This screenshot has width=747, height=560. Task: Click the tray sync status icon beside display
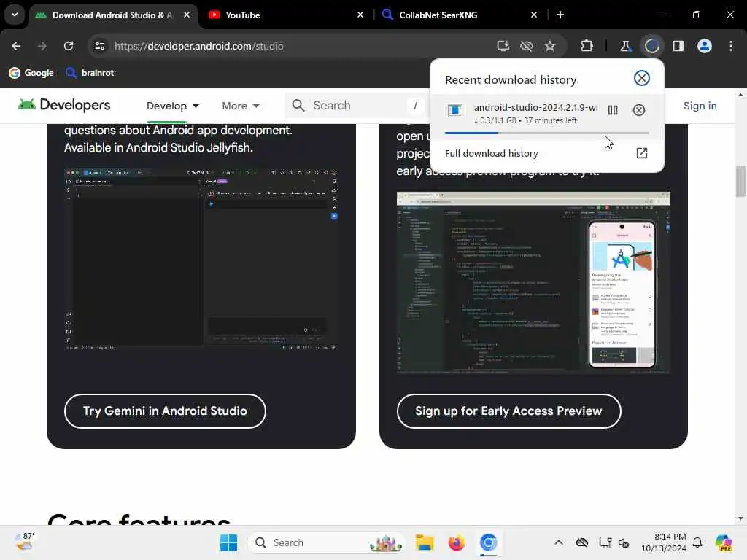[624, 542]
